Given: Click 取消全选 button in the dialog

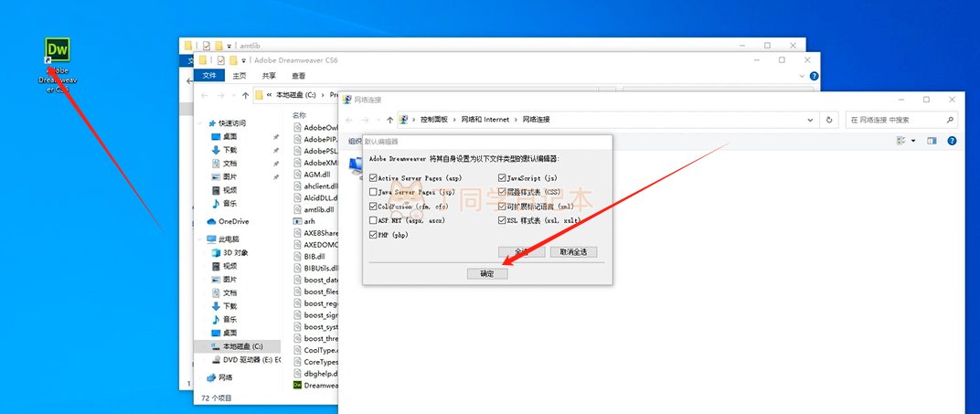Looking at the screenshot, I should [574, 251].
